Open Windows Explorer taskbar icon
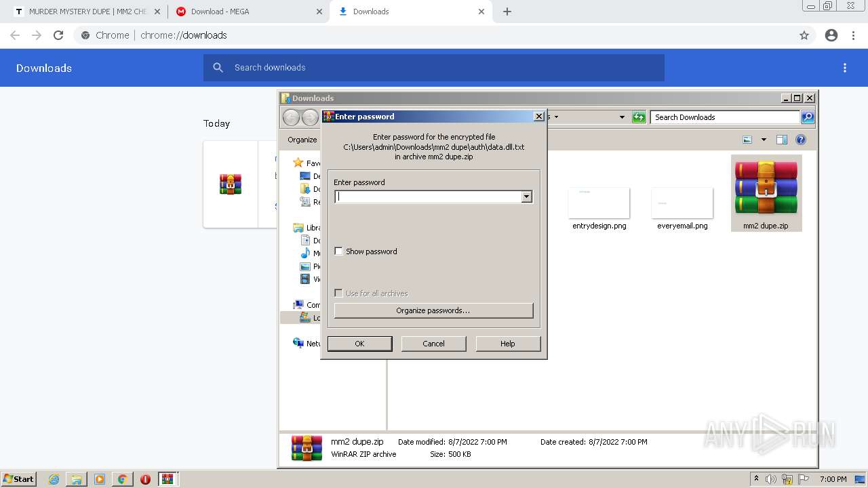 point(77,479)
